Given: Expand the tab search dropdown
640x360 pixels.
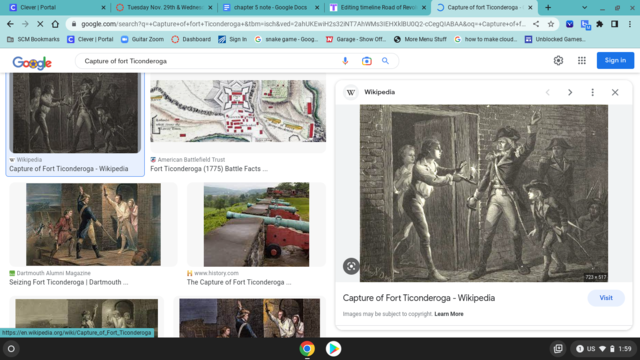Looking at the screenshot, I should click(x=584, y=7).
